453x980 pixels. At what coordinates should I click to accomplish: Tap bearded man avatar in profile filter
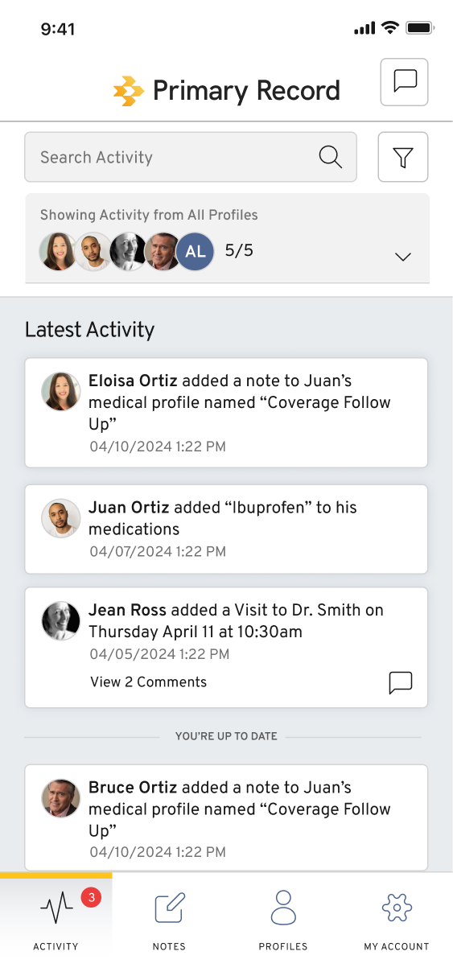[x=93, y=252]
